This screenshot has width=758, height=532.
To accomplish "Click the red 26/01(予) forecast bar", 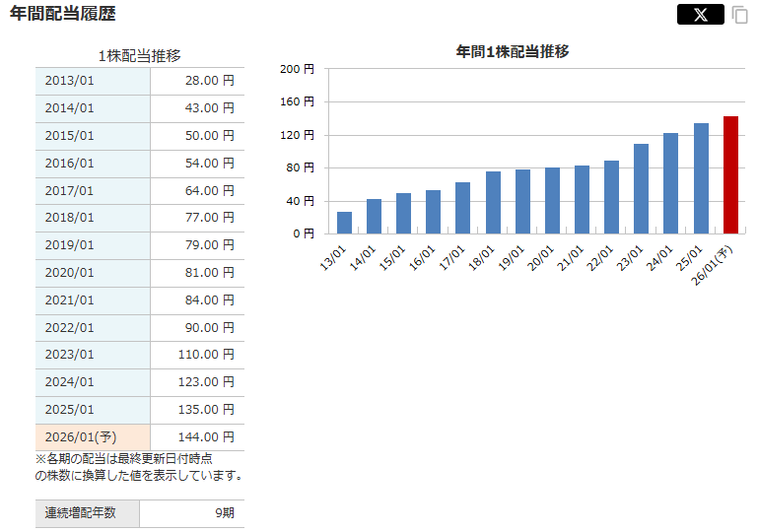I will click(x=730, y=175).
